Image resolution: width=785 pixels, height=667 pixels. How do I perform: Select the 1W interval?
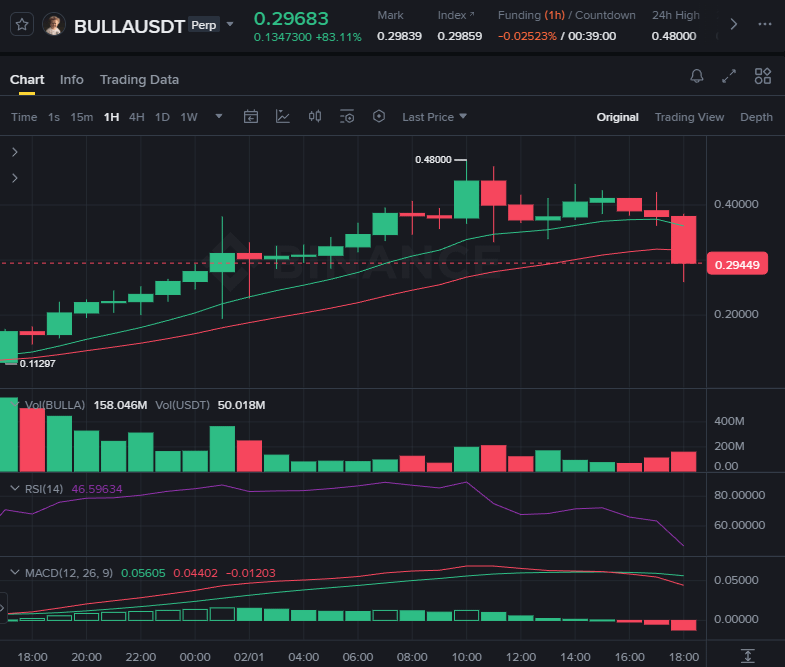point(189,117)
